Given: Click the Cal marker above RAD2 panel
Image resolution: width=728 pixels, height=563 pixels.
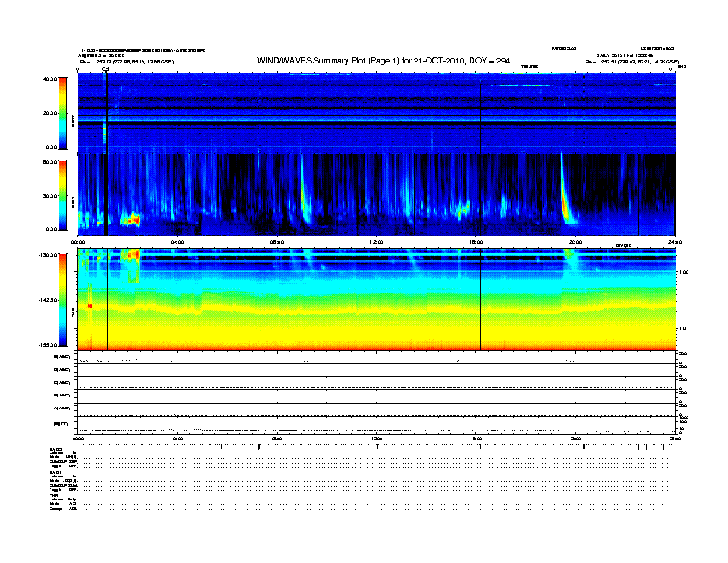Looking at the screenshot, I should (x=106, y=69).
